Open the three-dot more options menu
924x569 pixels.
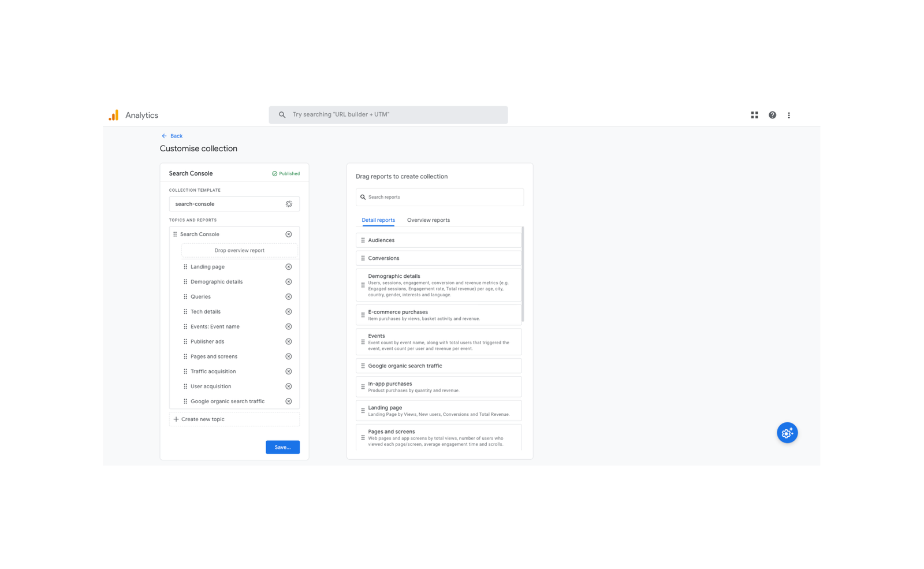[789, 115]
